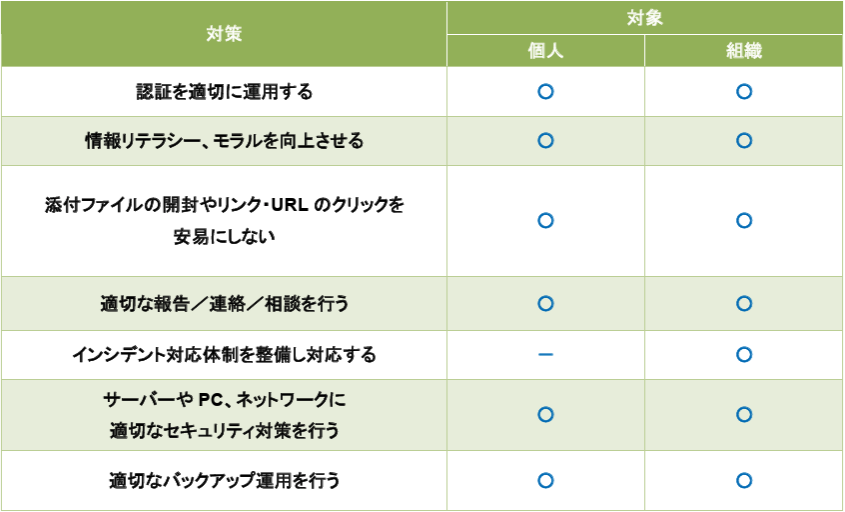Viewport: 845px width, 512px height.
Task: Select the 個人 circle for セキュリティ対策 row
Action: click(x=545, y=414)
